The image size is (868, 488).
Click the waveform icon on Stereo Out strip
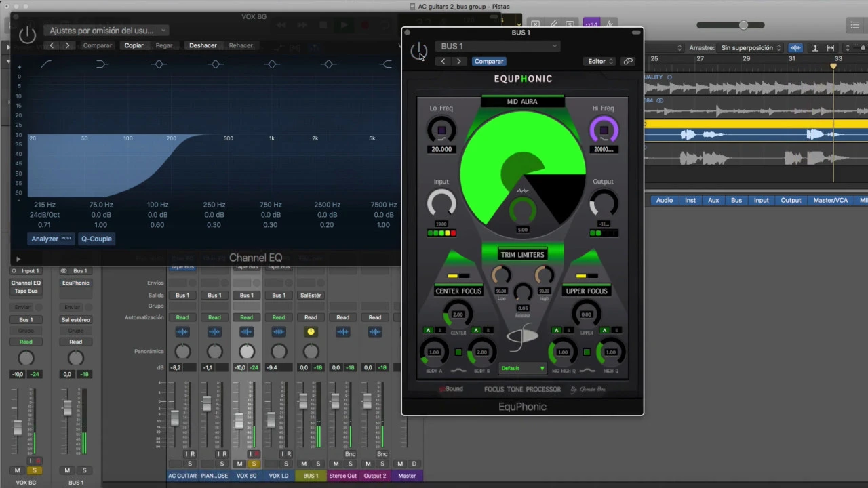pos(342,331)
